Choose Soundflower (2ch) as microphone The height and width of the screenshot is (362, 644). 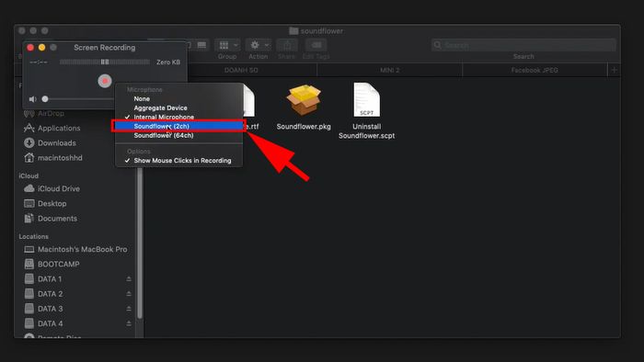pyautogui.click(x=179, y=126)
